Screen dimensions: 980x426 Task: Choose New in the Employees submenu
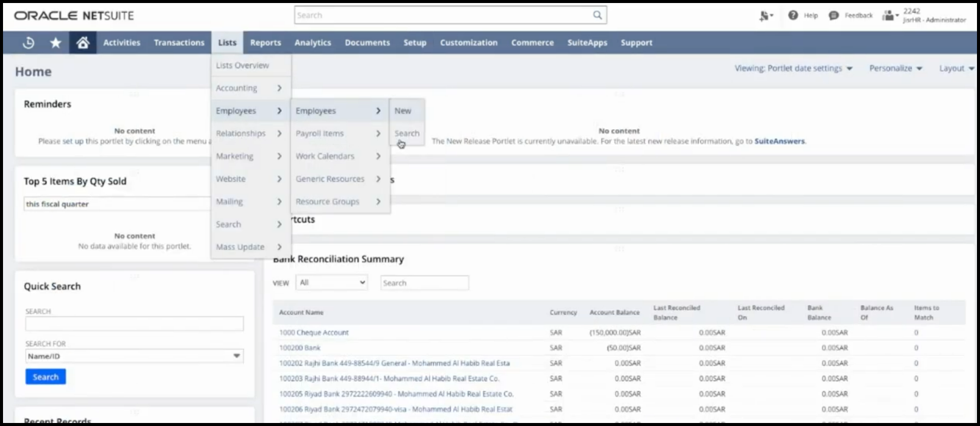[402, 111]
